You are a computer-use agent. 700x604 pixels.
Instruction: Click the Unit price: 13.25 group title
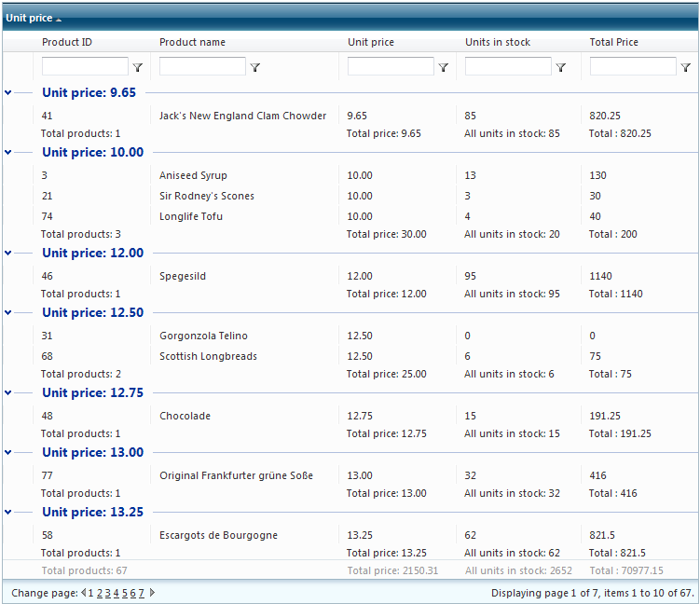(x=93, y=512)
